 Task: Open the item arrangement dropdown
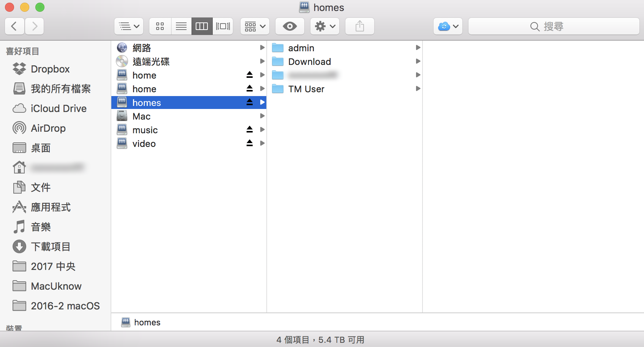pos(255,26)
